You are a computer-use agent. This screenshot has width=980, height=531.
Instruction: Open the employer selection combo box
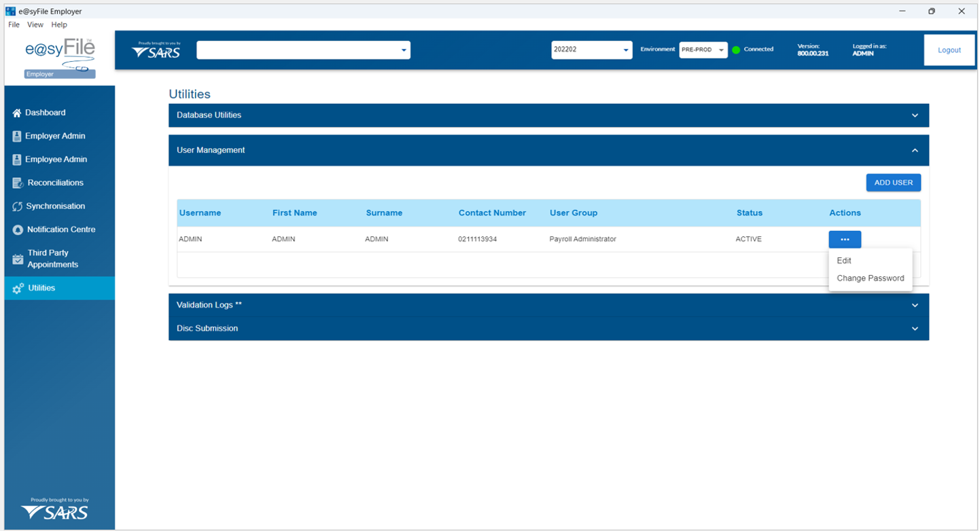tap(303, 50)
